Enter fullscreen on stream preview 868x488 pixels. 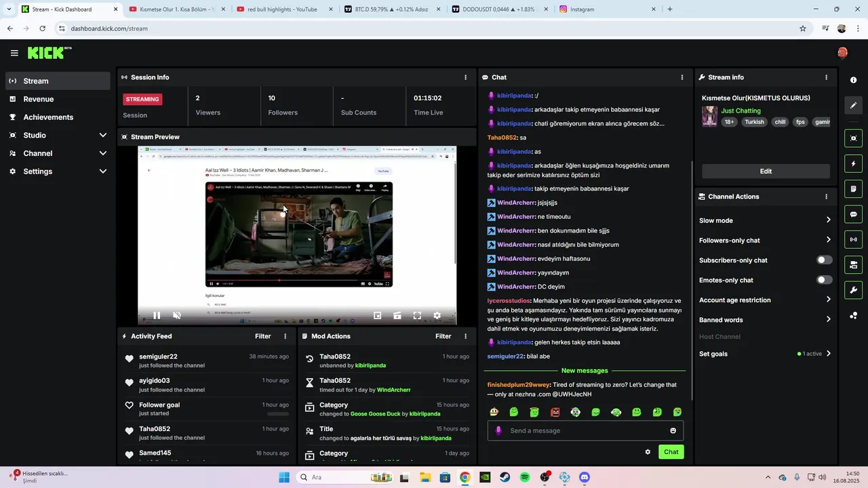click(x=417, y=315)
